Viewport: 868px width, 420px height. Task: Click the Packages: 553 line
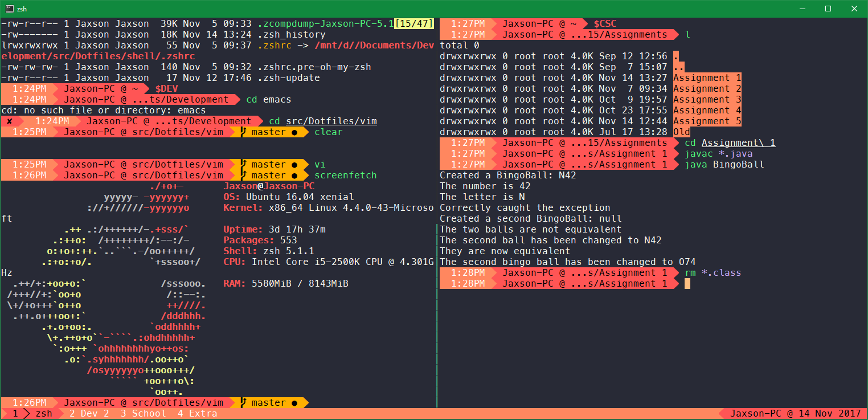pyautogui.click(x=260, y=240)
